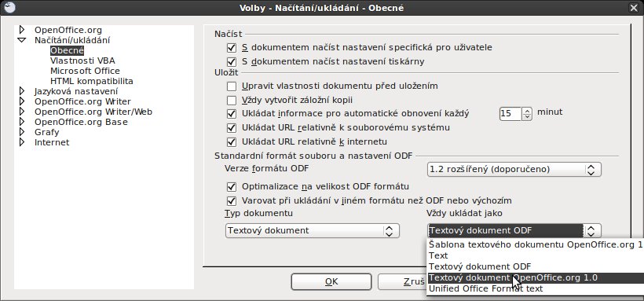Open the window menu icon in title bar

[x=9, y=7]
